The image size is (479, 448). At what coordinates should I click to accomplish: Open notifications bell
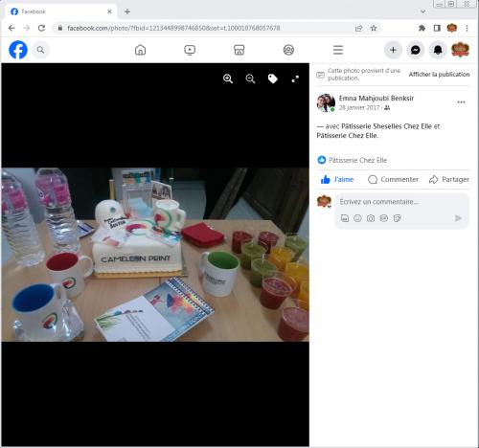[x=438, y=50]
